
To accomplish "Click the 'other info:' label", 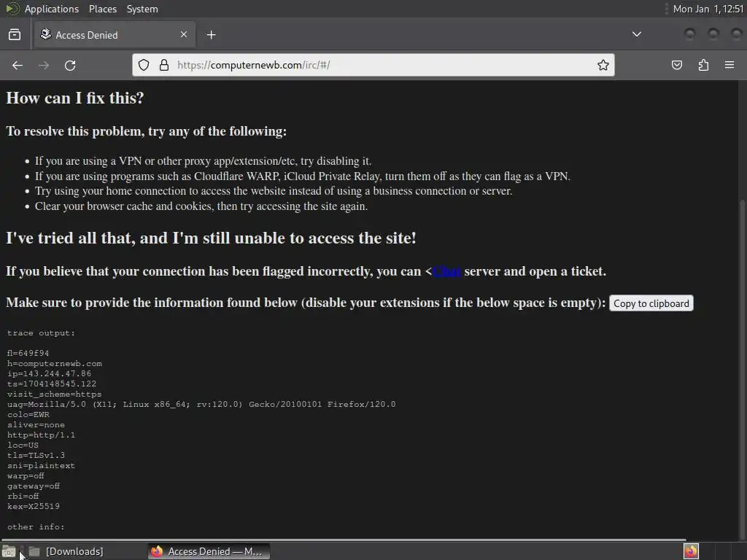I will click(36, 527).
